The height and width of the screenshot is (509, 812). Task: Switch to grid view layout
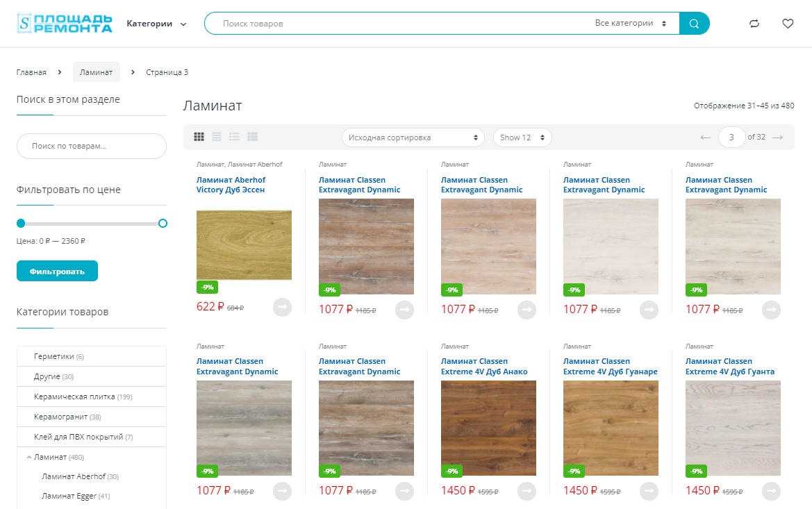(x=199, y=137)
